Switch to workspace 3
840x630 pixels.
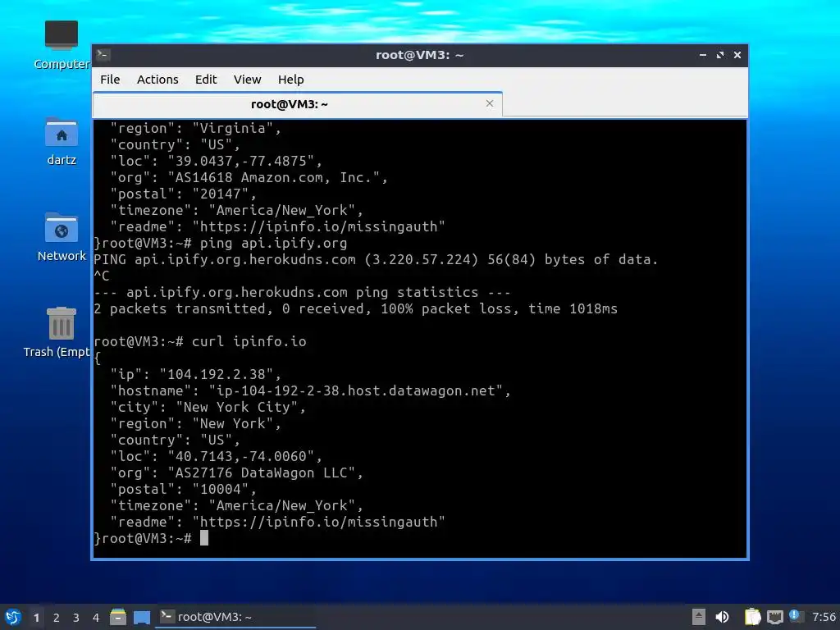[76, 618]
